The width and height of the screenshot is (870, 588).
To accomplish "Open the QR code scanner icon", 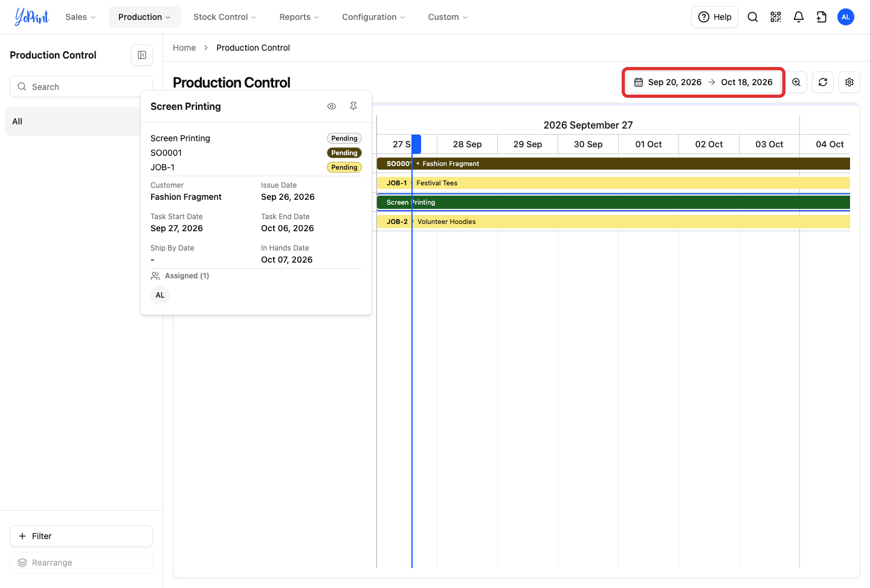I will click(776, 17).
